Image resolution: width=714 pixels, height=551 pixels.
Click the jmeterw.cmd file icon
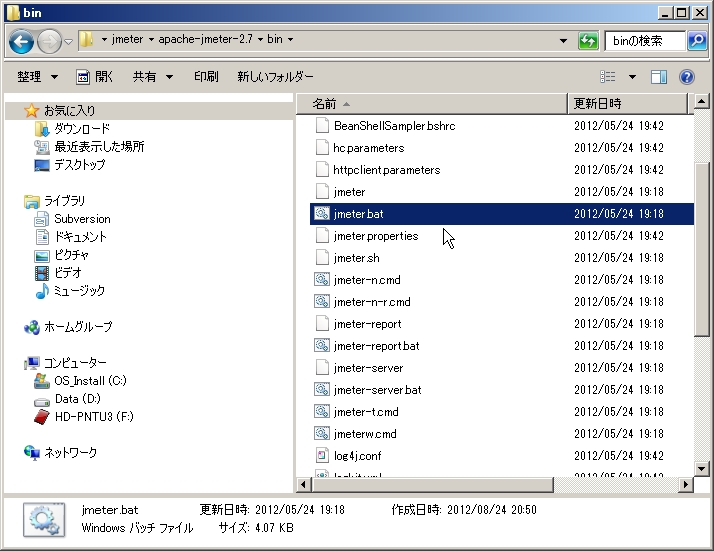coord(322,433)
